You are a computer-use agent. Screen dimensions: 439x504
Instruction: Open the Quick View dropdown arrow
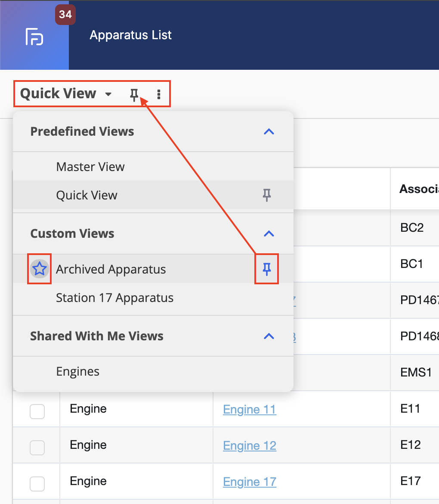click(x=108, y=94)
